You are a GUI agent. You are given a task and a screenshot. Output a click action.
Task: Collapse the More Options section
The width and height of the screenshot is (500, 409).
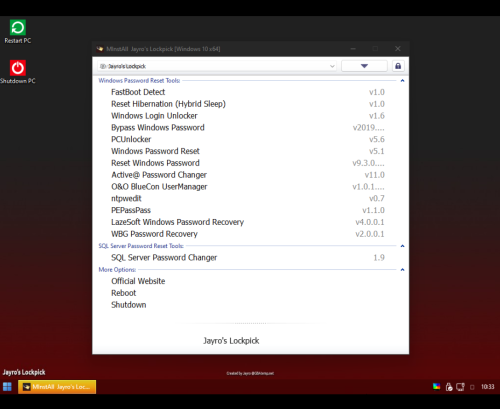(402, 270)
